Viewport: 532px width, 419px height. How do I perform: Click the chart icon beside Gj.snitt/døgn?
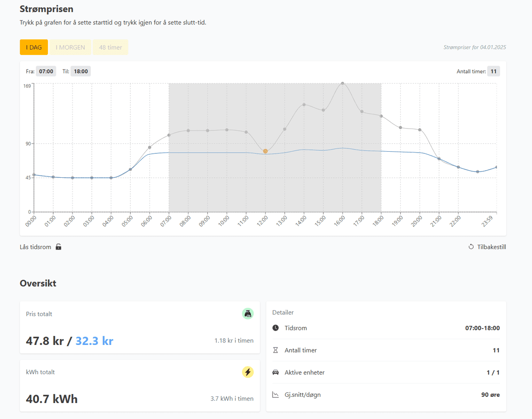(x=276, y=395)
